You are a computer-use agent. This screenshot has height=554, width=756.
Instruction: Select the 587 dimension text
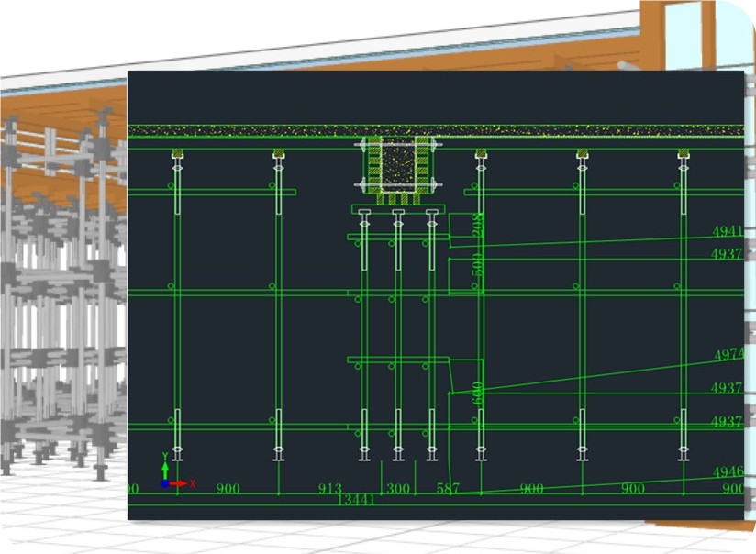[x=449, y=489]
